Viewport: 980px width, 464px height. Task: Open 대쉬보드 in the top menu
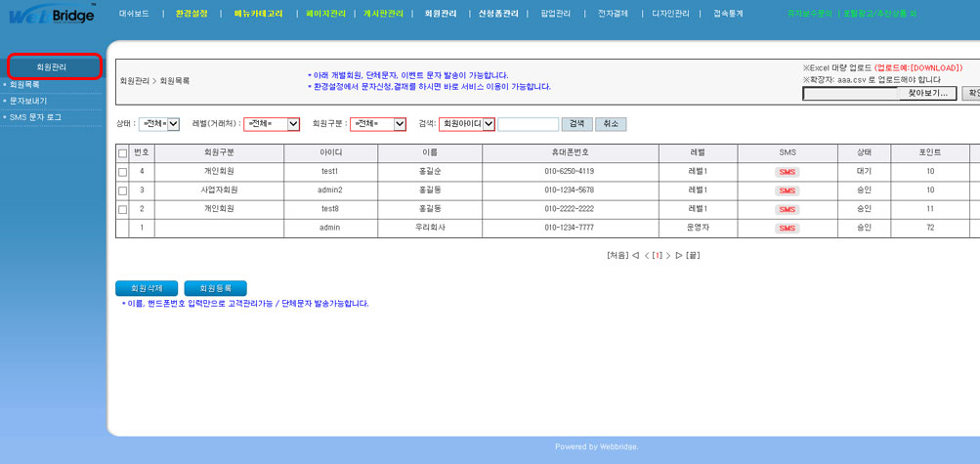click(134, 13)
